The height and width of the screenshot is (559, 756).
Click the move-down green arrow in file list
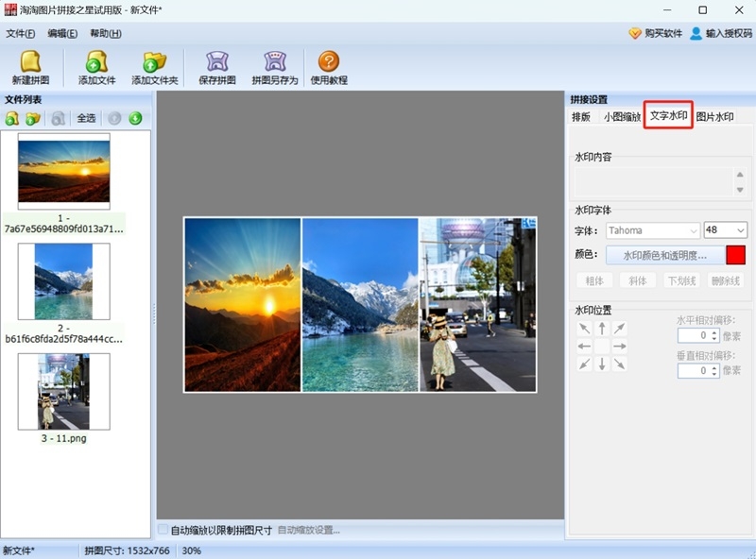click(x=136, y=119)
